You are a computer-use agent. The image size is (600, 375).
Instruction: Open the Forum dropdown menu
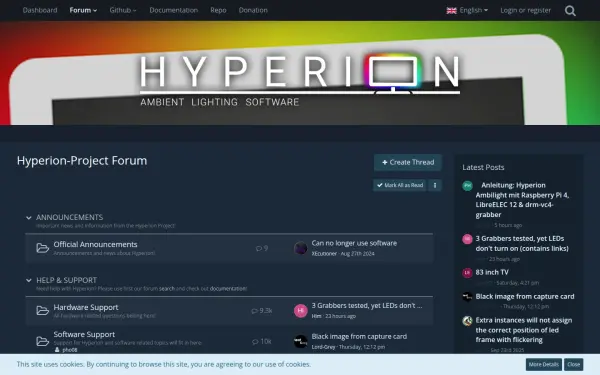tap(83, 10)
